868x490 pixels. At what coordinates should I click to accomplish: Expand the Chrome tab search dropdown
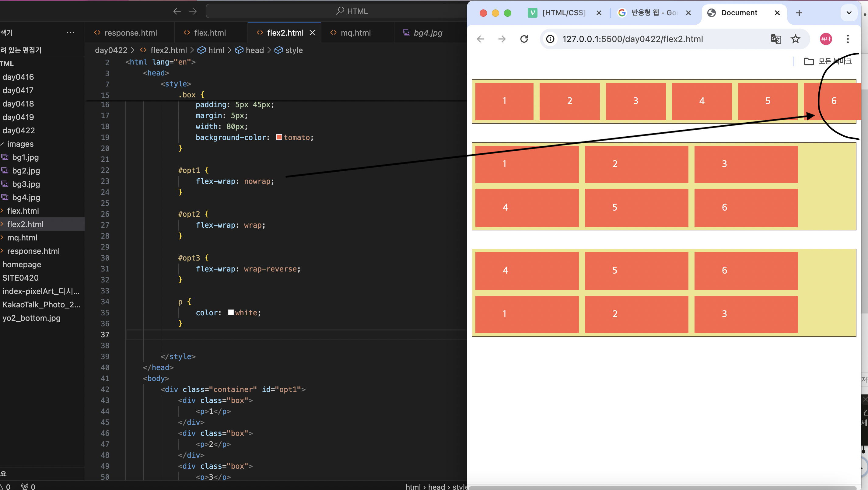click(849, 13)
